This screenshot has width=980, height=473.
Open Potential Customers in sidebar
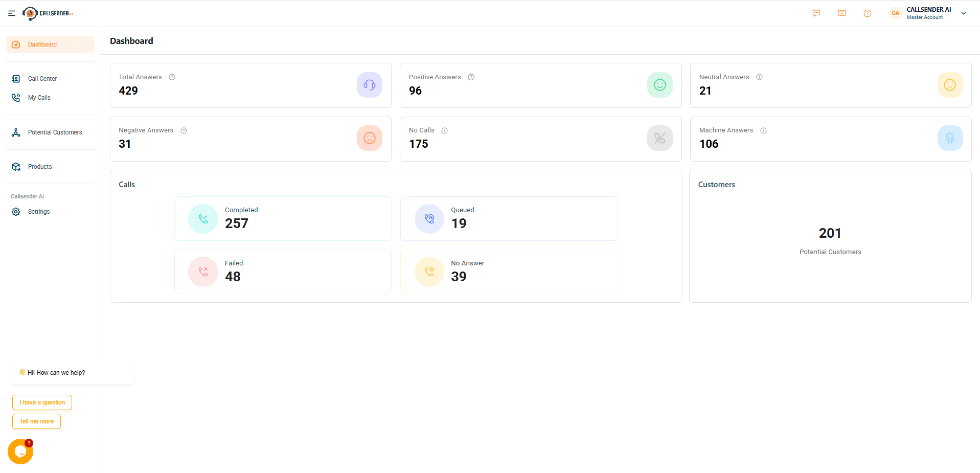[54, 132]
